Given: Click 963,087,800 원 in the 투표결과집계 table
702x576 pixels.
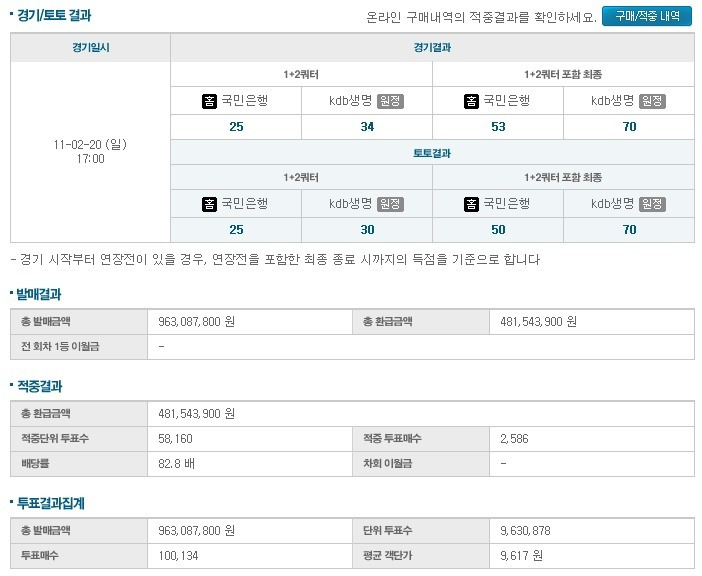Looking at the screenshot, I should pyautogui.click(x=196, y=531).
